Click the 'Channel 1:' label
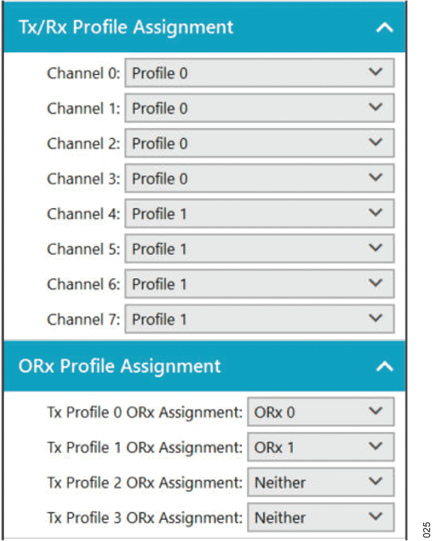The width and height of the screenshot is (435, 541). coord(83,108)
